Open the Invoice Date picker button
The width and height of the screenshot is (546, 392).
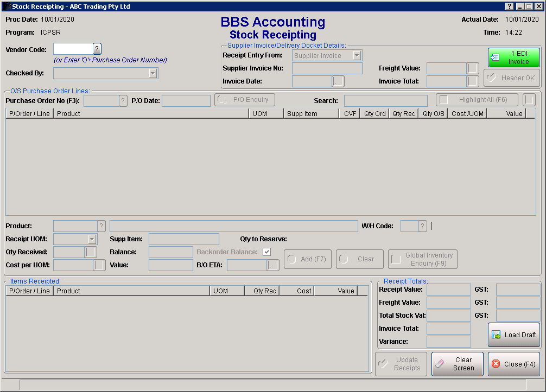point(338,81)
